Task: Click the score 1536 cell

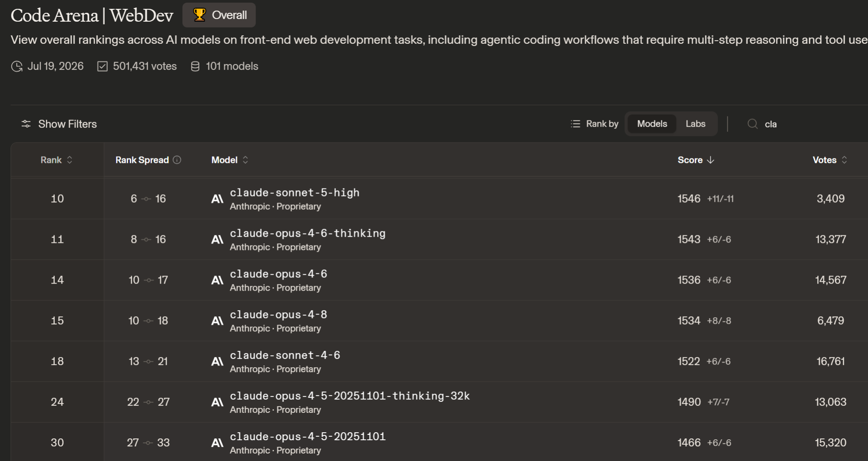Action: [x=689, y=280]
